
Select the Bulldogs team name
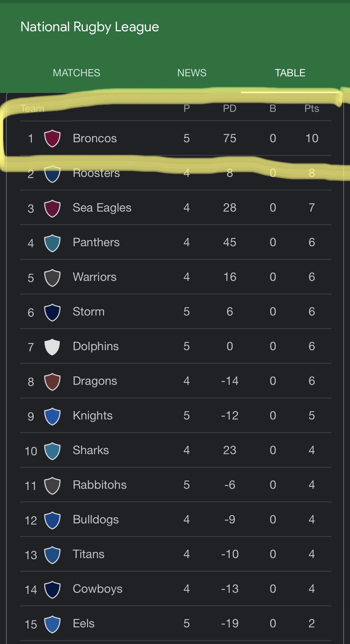[96, 520]
